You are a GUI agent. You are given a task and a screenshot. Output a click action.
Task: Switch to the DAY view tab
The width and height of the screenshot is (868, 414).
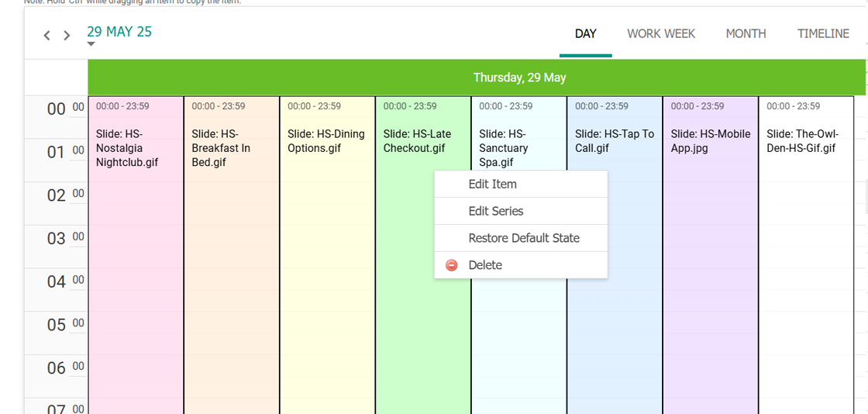[x=586, y=34]
